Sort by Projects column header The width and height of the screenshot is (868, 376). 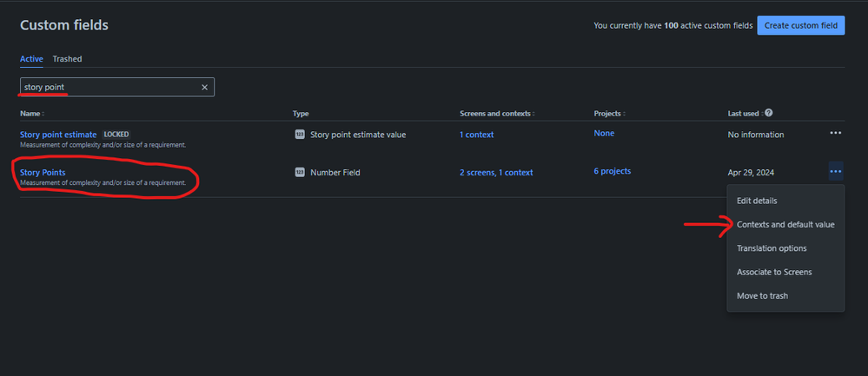point(609,114)
